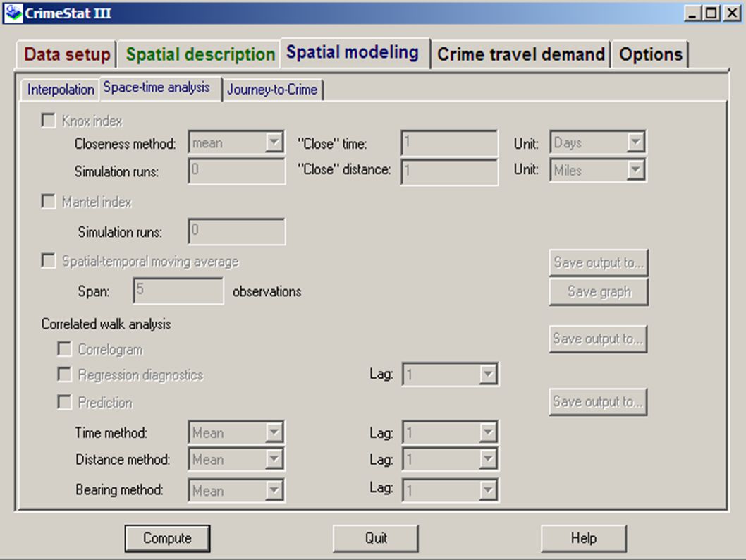Screen dimensions: 746x560
Task: Click the Quit button
Action: 376,538
